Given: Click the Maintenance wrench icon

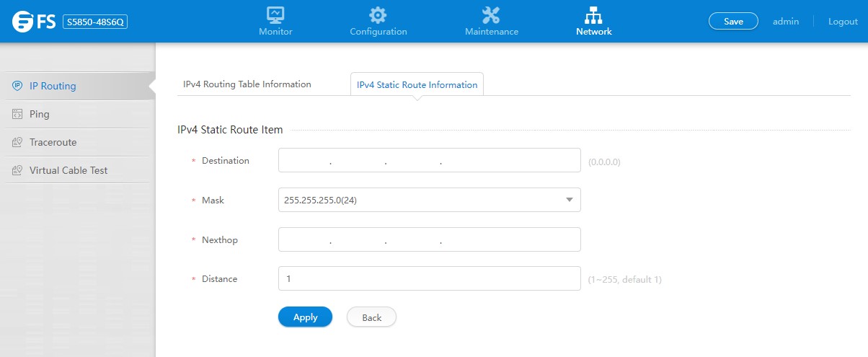Looking at the screenshot, I should (491, 14).
